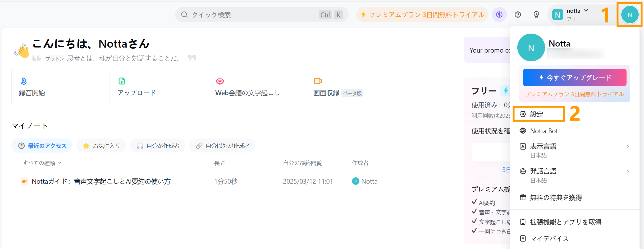
Task: Open the trial link under the upgrade button
Action: 575,94
